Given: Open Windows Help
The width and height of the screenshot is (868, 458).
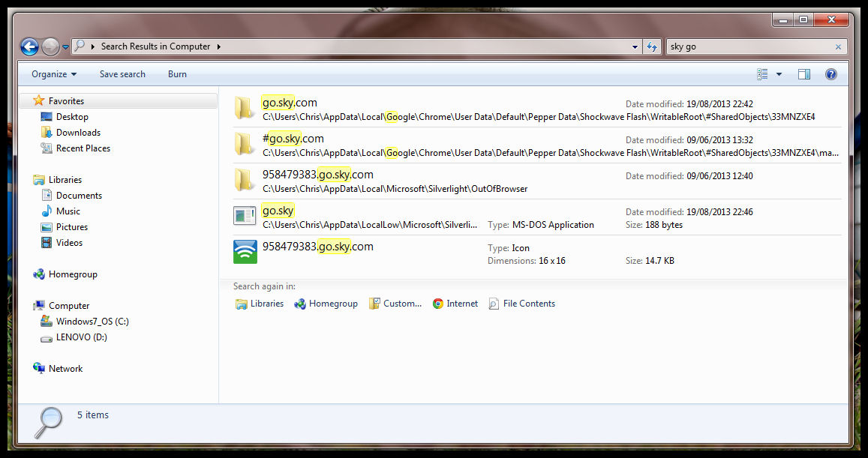Looking at the screenshot, I should 831,74.
